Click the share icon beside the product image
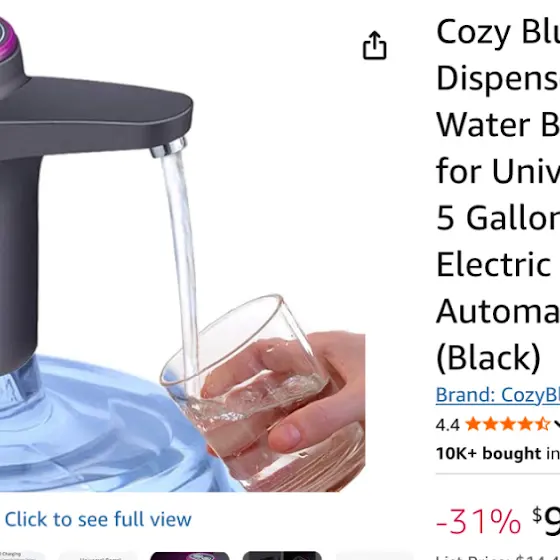 pos(374,45)
